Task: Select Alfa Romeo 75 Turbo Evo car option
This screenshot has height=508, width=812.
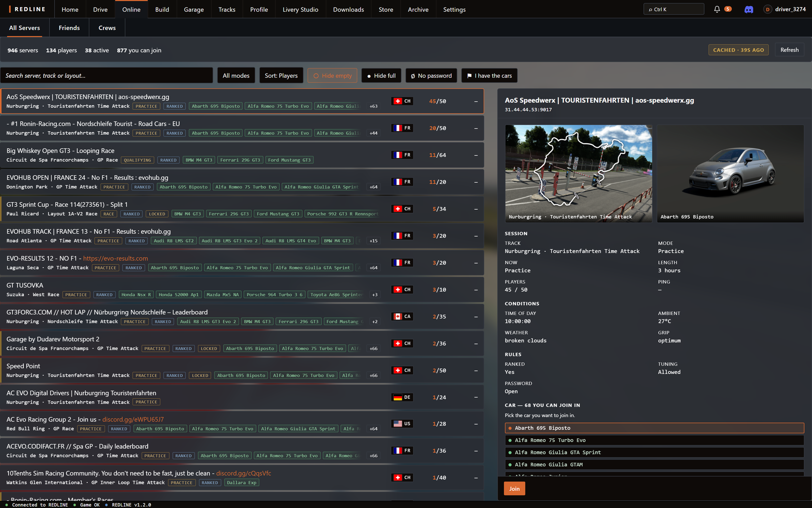Action: click(654, 440)
